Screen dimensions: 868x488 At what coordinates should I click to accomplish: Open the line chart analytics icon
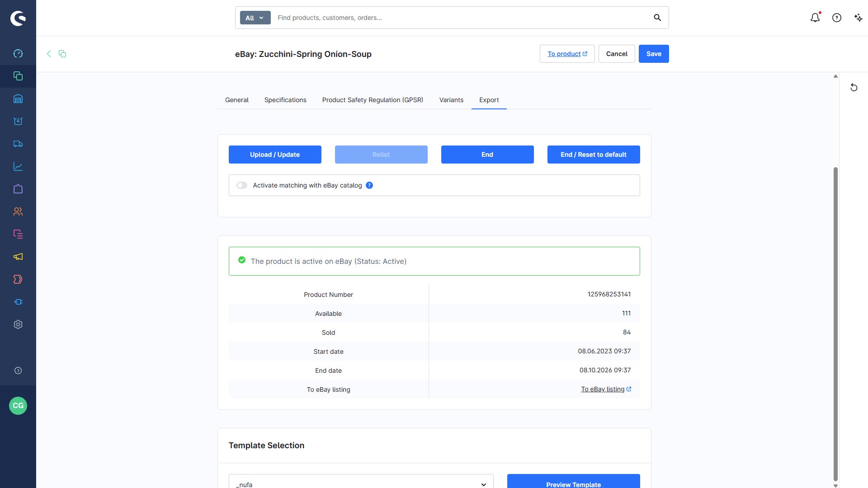[18, 166]
